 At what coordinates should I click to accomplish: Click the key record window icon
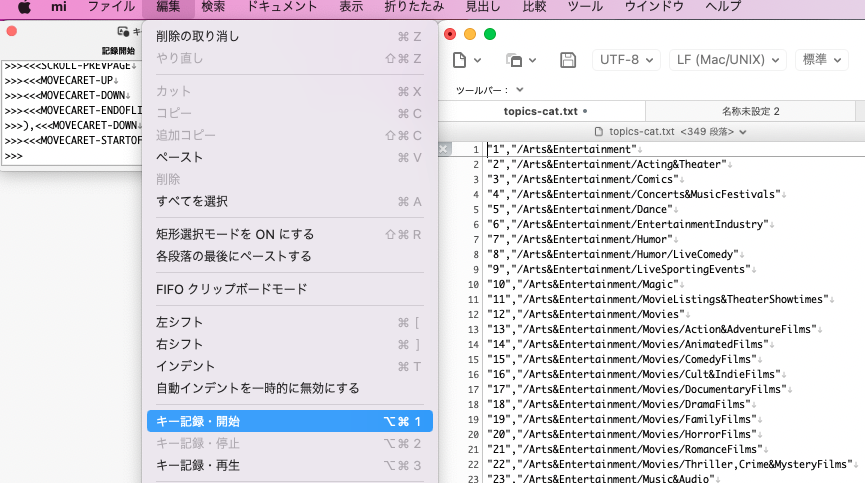click(123, 32)
